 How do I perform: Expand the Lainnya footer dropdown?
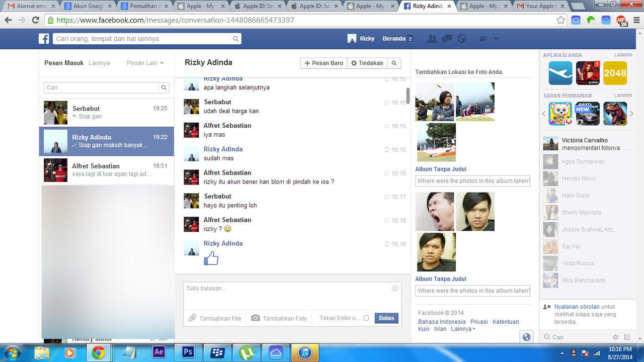tap(463, 329)
